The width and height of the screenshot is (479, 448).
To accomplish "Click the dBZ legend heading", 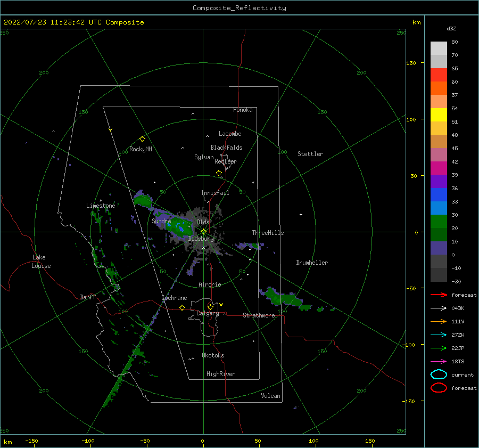I will click(451, 29).
